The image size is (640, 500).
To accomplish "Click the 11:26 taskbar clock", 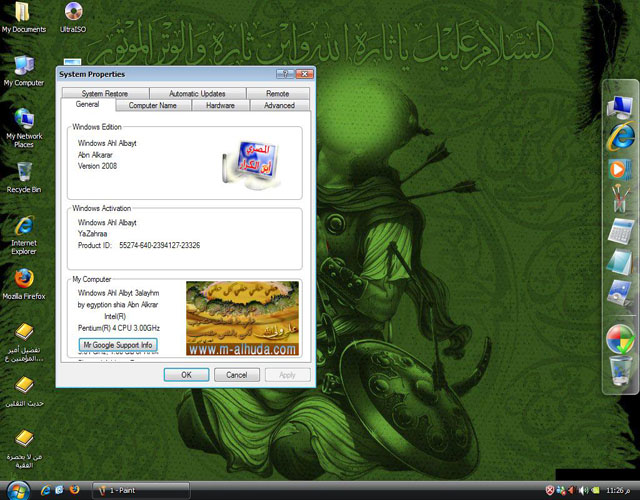I will (x=620, y=490).
